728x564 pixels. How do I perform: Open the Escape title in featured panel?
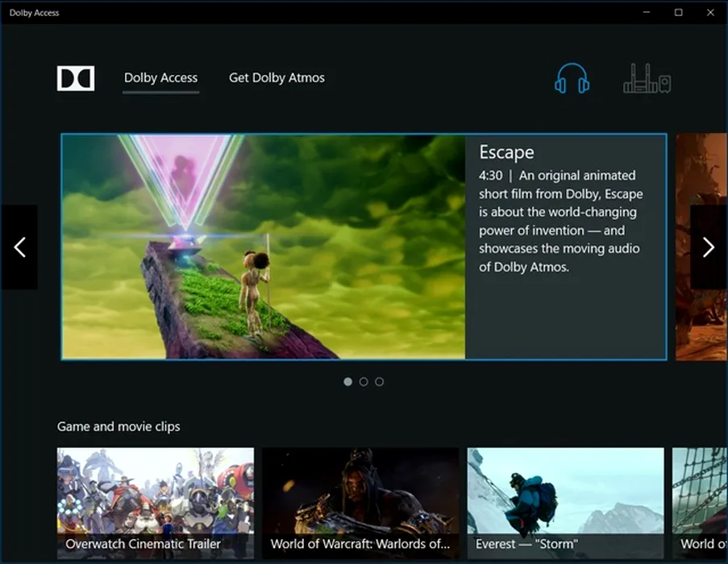click(506, 152)
